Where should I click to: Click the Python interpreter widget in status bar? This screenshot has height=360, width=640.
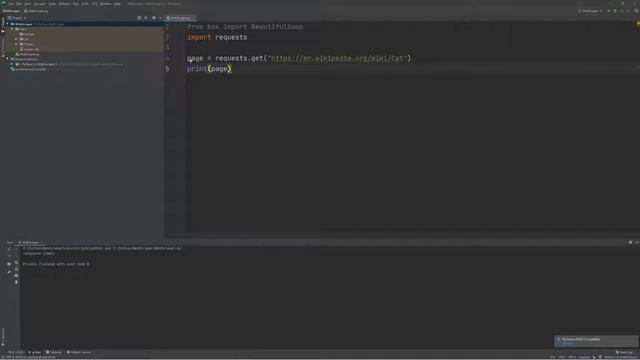click(x=620, y=357)
